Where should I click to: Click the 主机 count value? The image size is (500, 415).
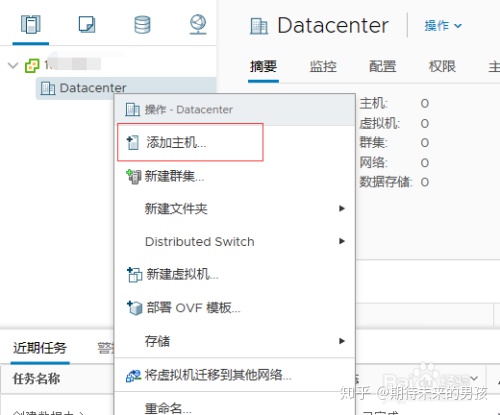tap(424, 104)
